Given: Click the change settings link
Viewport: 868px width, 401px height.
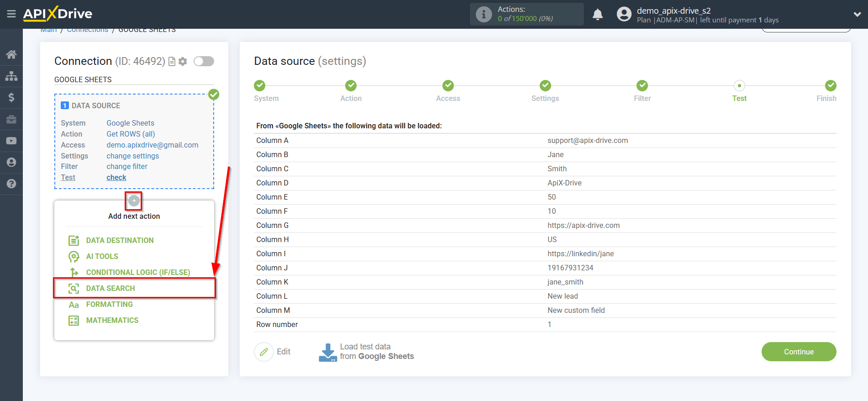Looking at the screenshot, I should point(133,156).
